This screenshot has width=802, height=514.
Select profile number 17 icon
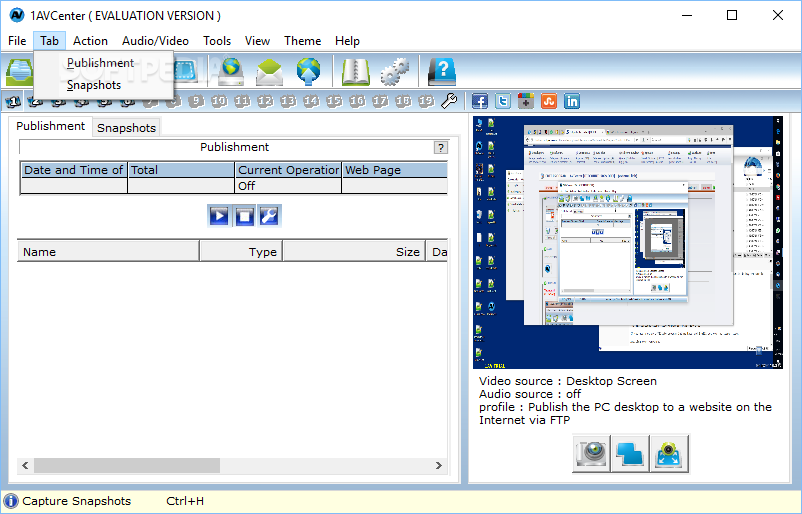[x=381, y=101]
